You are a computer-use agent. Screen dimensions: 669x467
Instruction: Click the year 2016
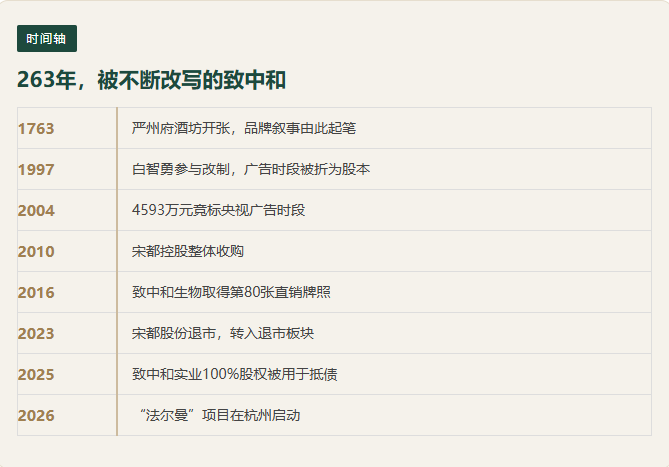tap(36, 292)
